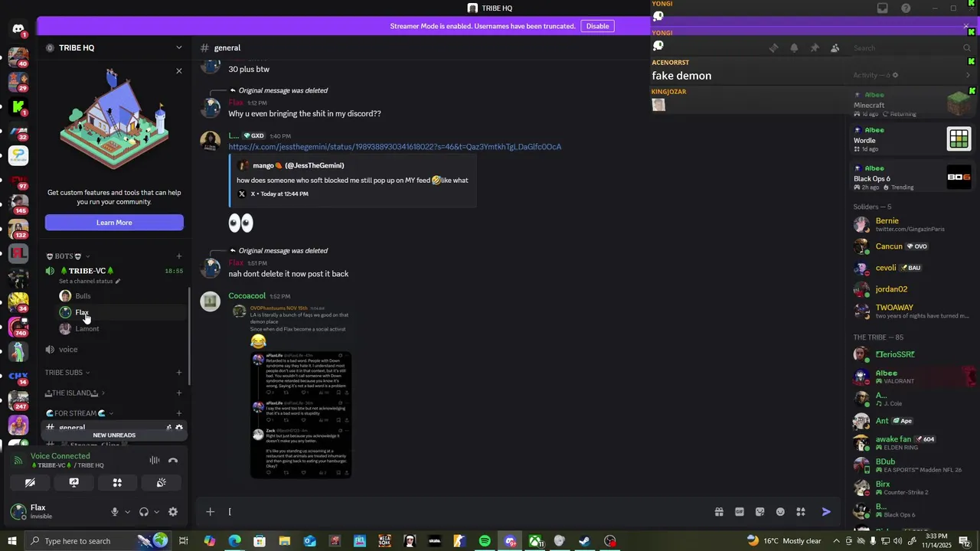Open the x.com jessthegemini link
This screenshot has height=551, width=980.
pos(395,147)
